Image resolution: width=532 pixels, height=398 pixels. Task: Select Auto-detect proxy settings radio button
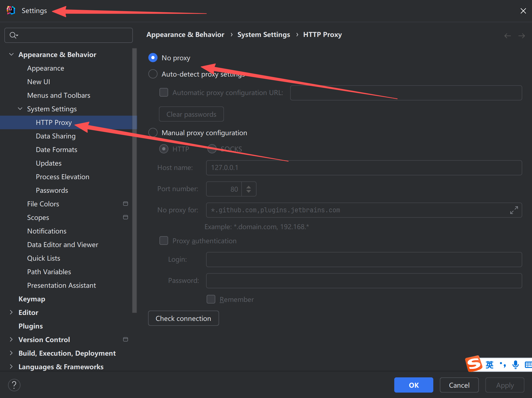[x=153, y=74]
